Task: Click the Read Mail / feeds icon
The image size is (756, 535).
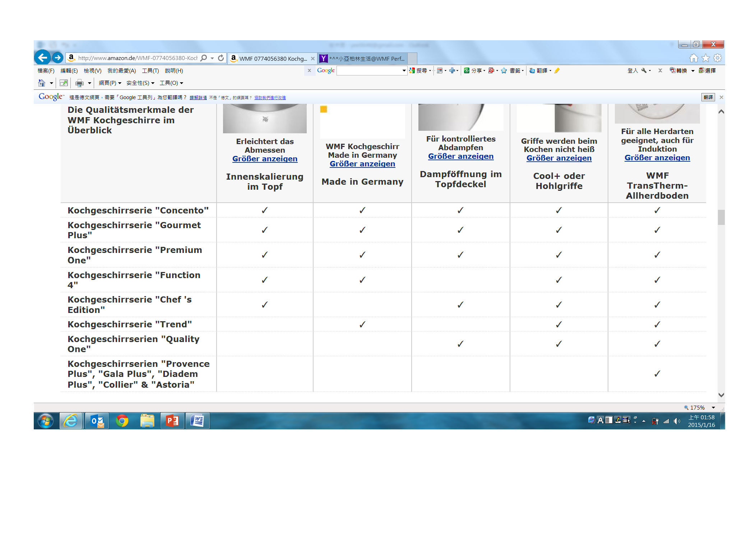Action: [64, 83]
